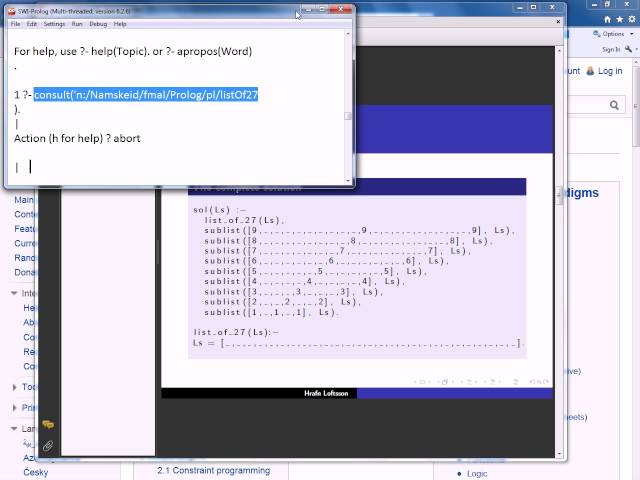Click the browser Favorites star icon
Image resolution: width=640 pixels, height=480 pixels.
click(620, 19)
